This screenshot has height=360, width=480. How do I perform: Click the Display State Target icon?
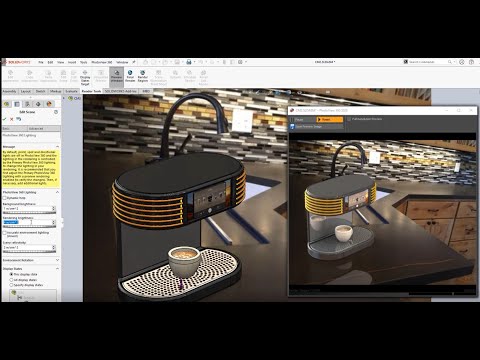point(85,78)
